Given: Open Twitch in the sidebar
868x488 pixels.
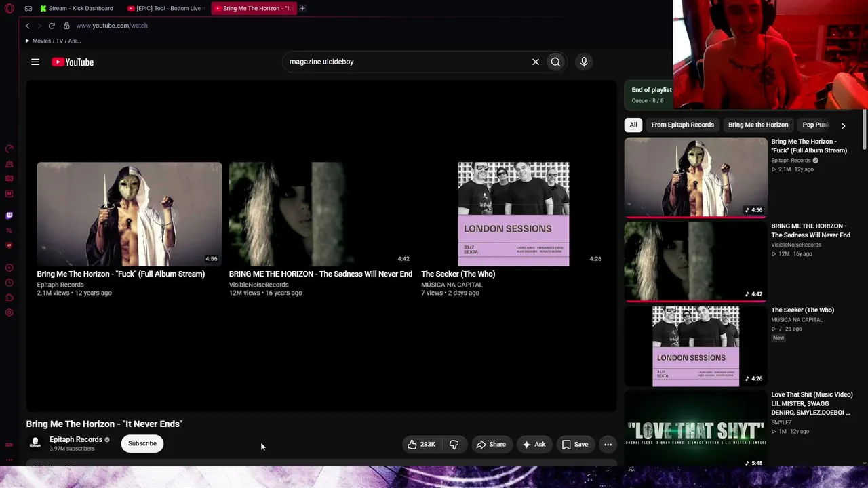Looking at the screenshot, I should coord(9,216).
